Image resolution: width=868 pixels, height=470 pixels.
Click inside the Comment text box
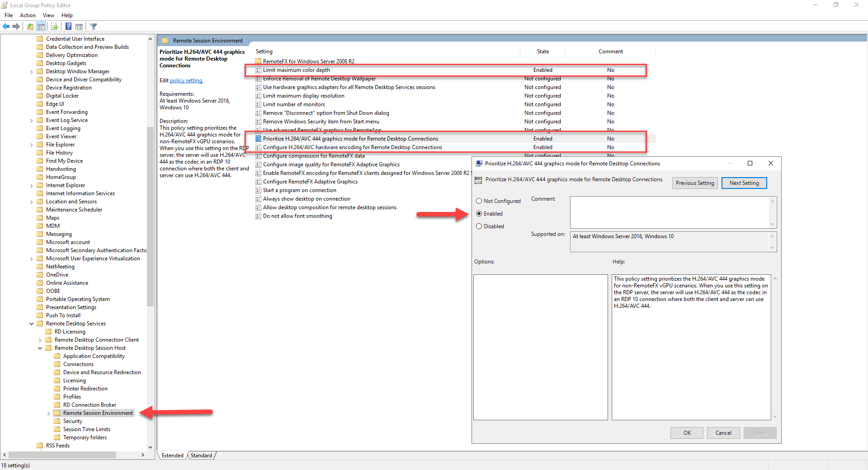[x=669, y=212]
